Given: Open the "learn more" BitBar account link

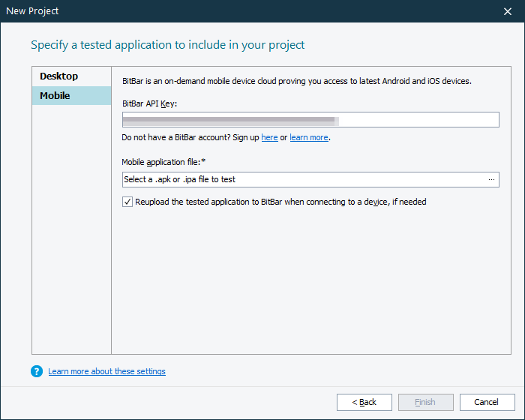Looking at the screenshot, I should (309, 138).
